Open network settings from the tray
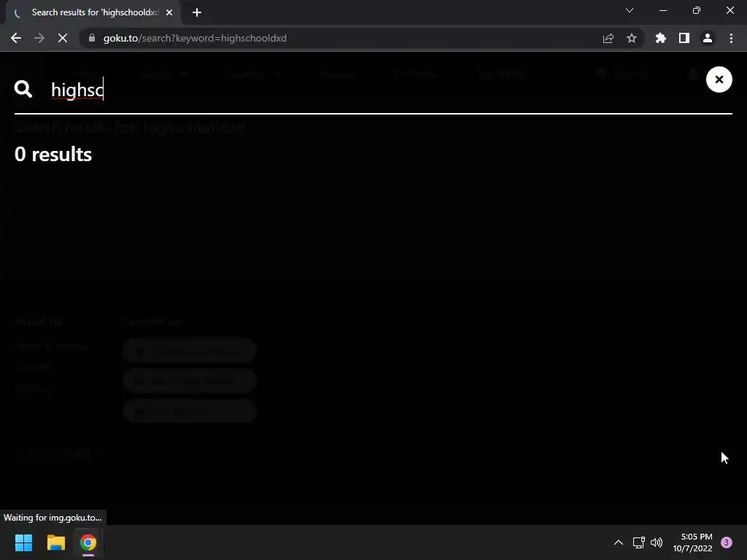 tap(638, 542)
